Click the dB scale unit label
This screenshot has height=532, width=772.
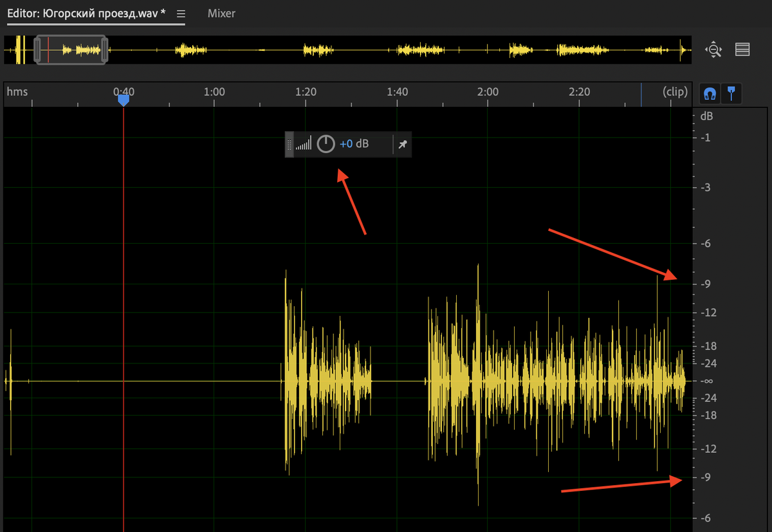[706, 116]
